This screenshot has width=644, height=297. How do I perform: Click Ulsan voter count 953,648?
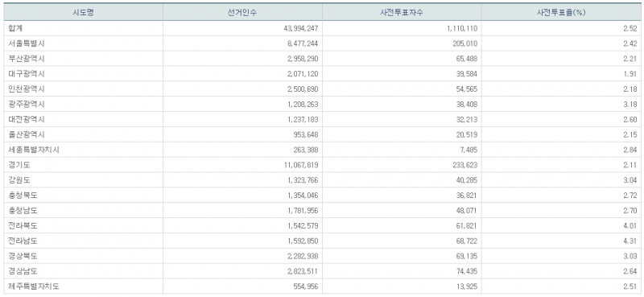tap(307, 134)
